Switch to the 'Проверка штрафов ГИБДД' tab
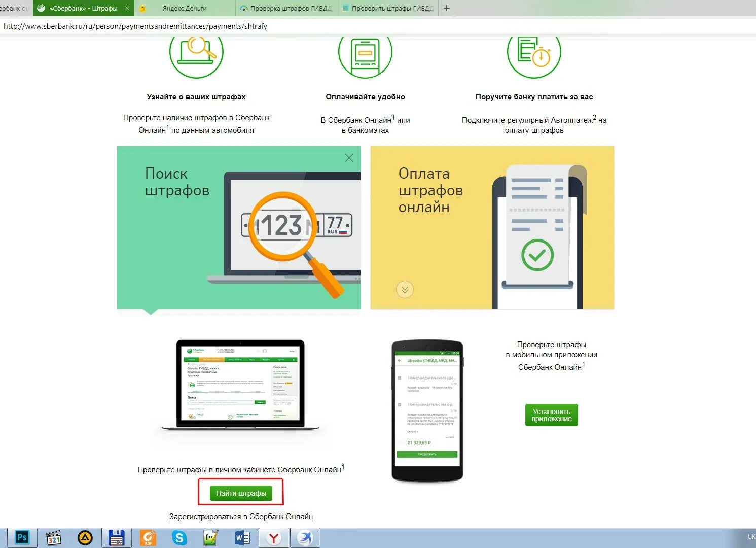Image resolution: width=756 pixels, height=548 pixels. pos(286,9)
